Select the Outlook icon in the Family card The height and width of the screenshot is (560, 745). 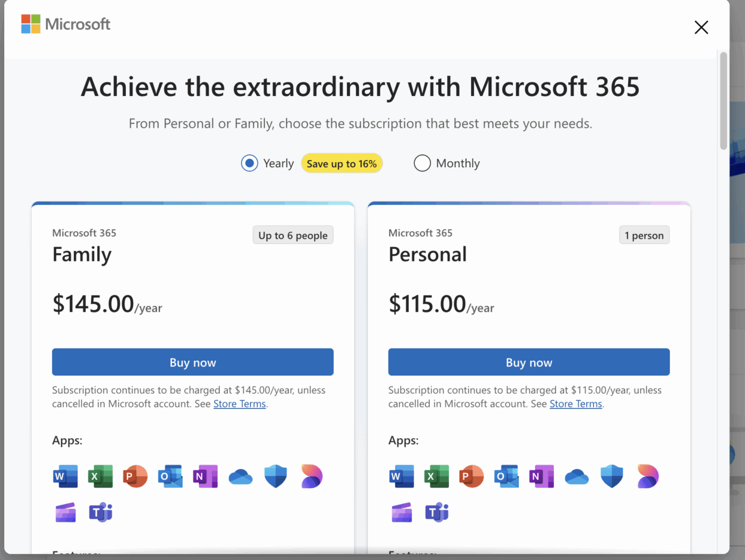pos(170,476)
